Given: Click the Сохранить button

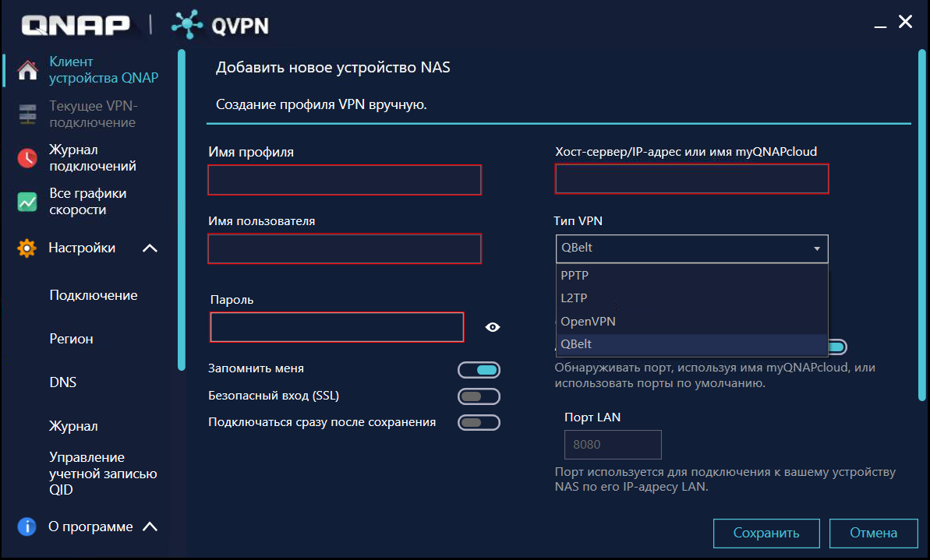Looking at the screenshot, I should (x=766, y=534).
